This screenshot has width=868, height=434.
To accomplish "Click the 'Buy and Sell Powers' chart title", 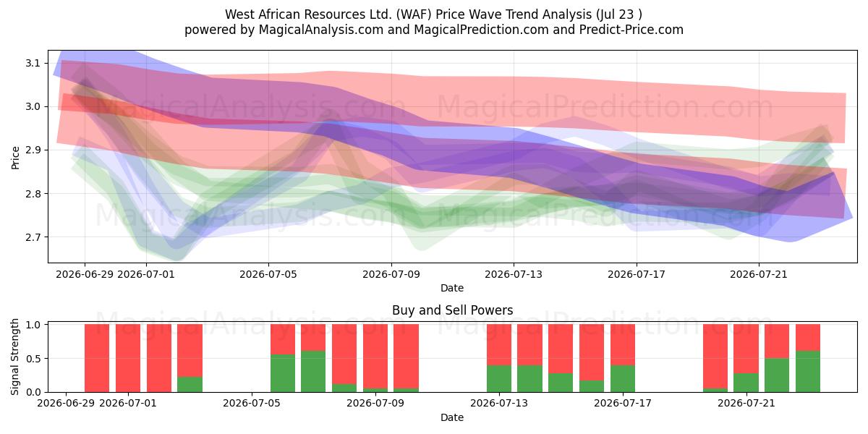I will pos(452,310).
